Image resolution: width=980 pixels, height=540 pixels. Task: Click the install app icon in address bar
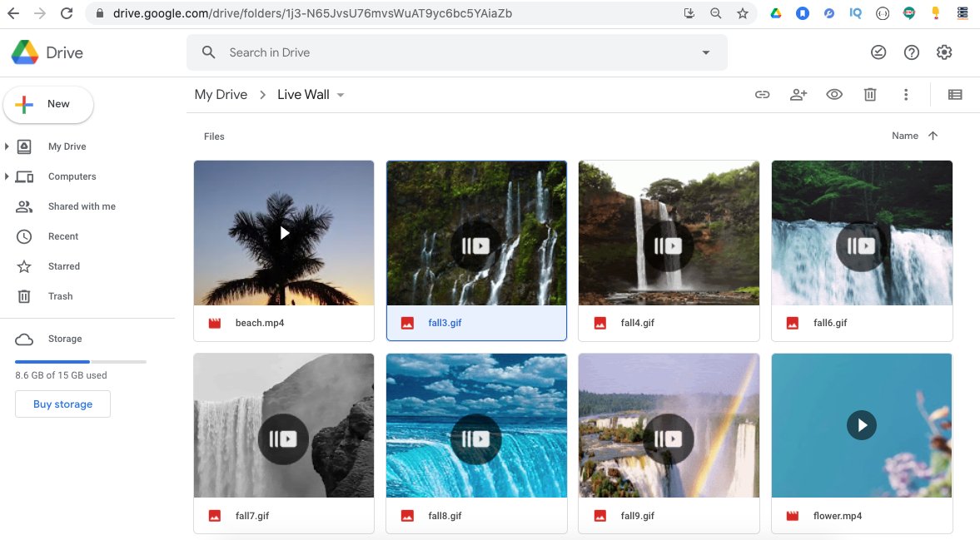[689, 13]
